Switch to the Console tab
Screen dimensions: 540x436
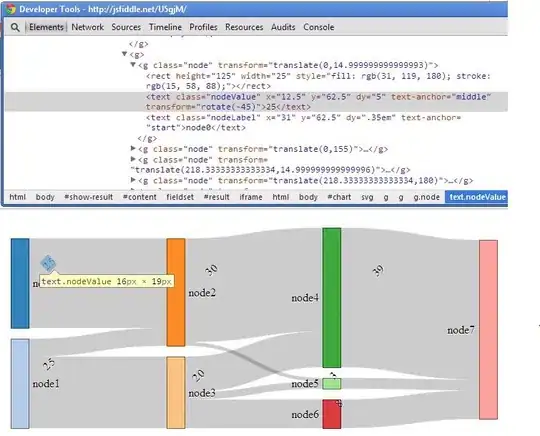tap(319, 27)
